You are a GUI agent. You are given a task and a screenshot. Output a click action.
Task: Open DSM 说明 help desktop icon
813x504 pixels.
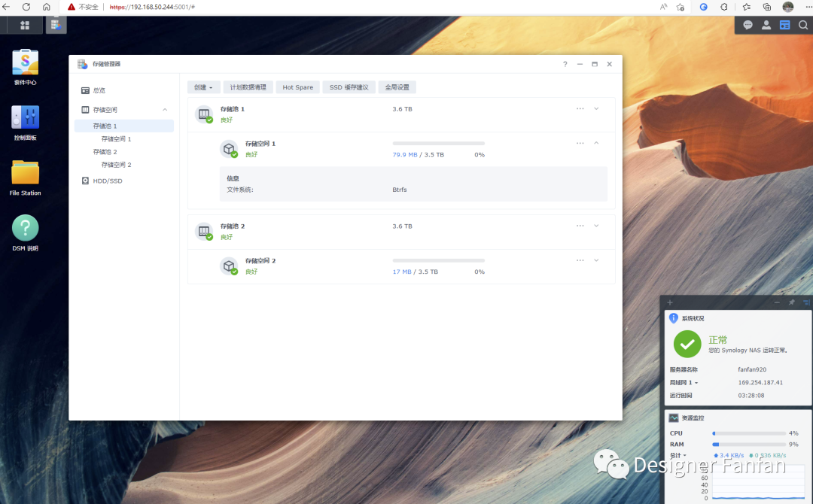(x=25, y=233)
